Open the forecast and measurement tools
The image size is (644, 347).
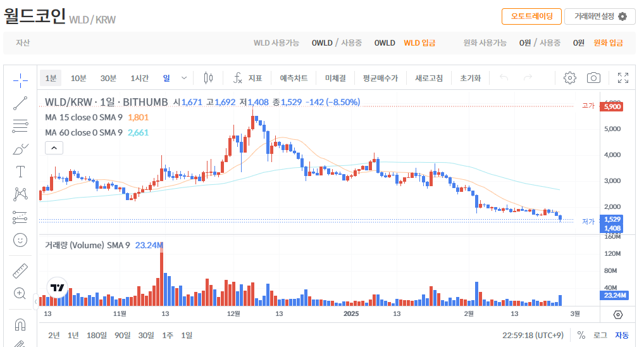tap(20, 217)
